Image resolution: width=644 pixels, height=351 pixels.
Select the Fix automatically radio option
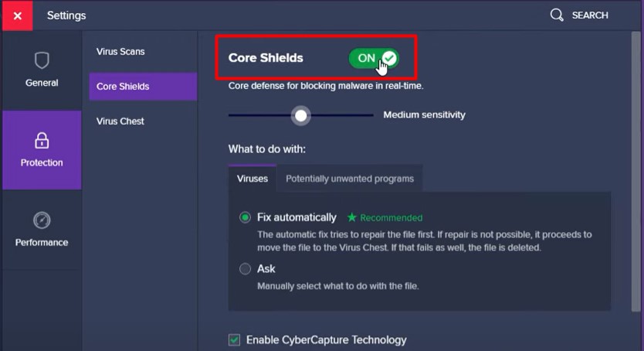point(246,218)
